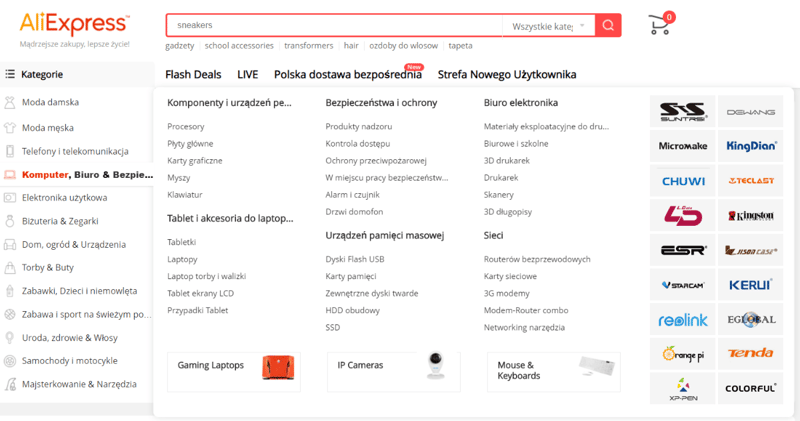Click the wheel icon beside Samochody i motocykle
800x421 pixels.
click(x=10, y=361)
